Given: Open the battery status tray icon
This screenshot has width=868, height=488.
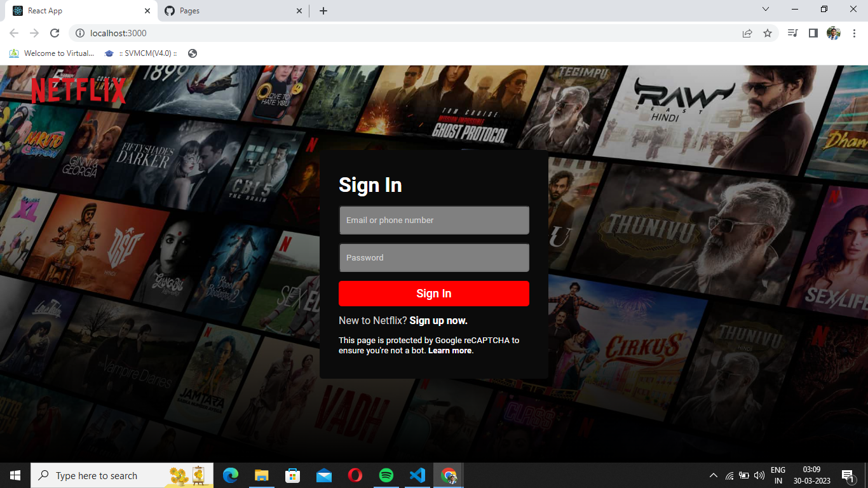Looking at the screenshot, I should (744, 475).
